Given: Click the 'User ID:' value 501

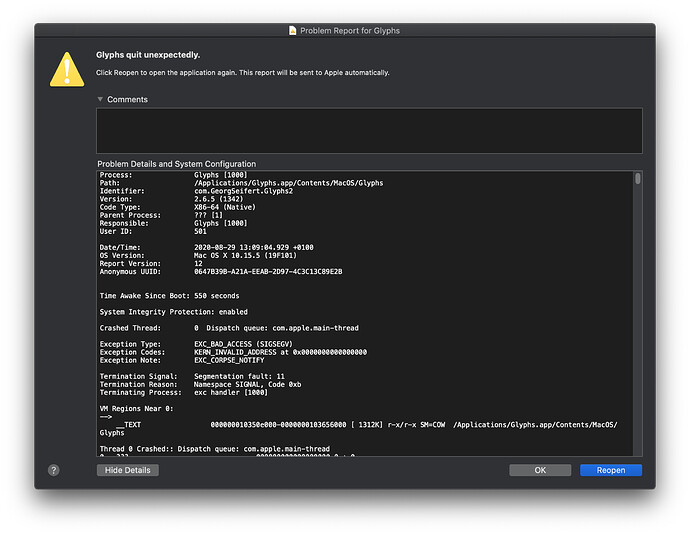Looking at the screenshot, I should coord(200,231).
